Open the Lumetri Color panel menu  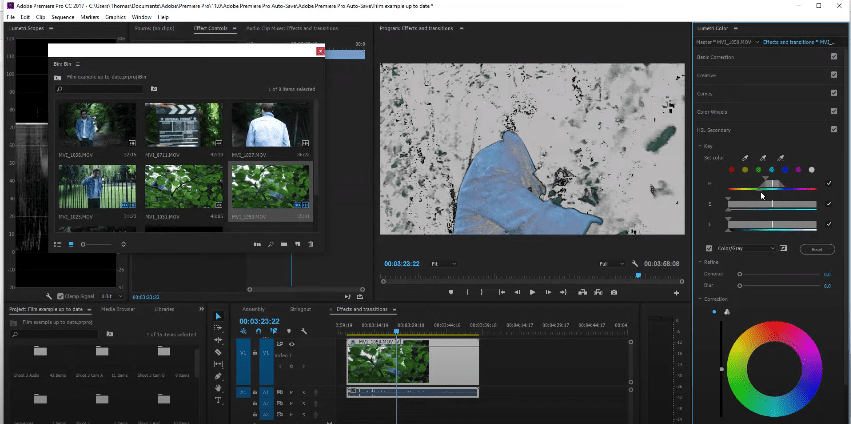[x=734, y=28]
